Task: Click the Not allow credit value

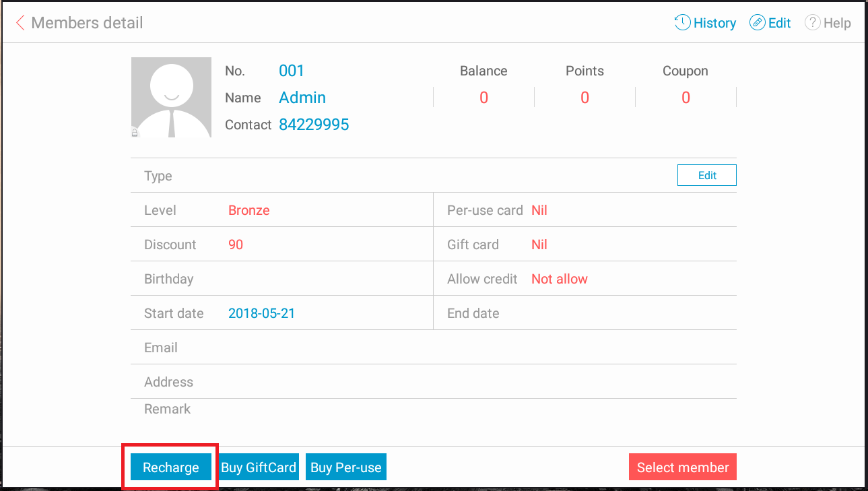Action: [x=560, y=279]
